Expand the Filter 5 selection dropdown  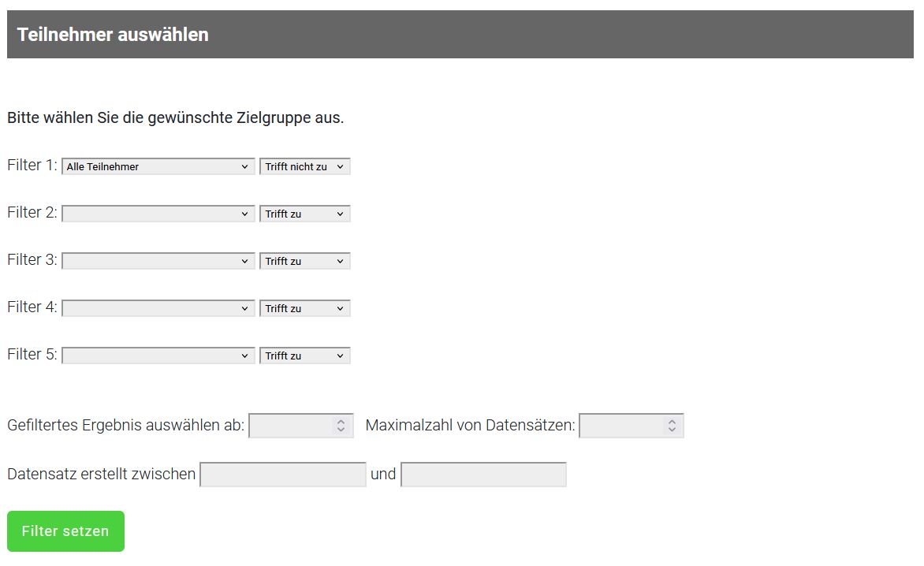[x=158, y=355]
